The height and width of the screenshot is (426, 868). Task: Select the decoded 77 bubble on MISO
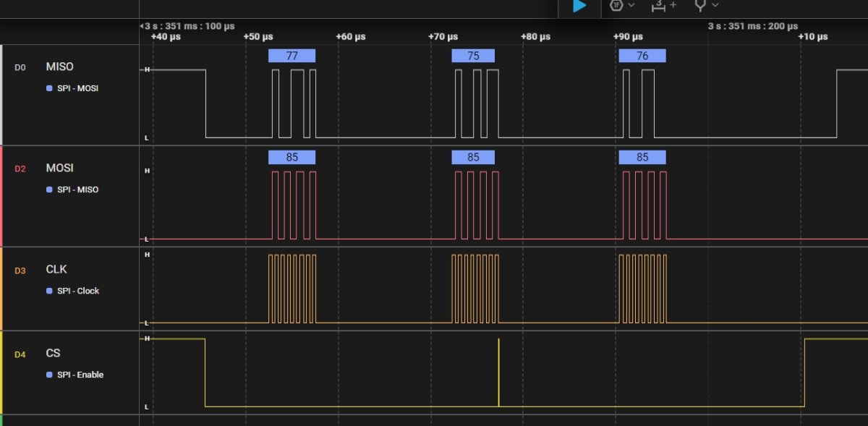click(292, 56)
